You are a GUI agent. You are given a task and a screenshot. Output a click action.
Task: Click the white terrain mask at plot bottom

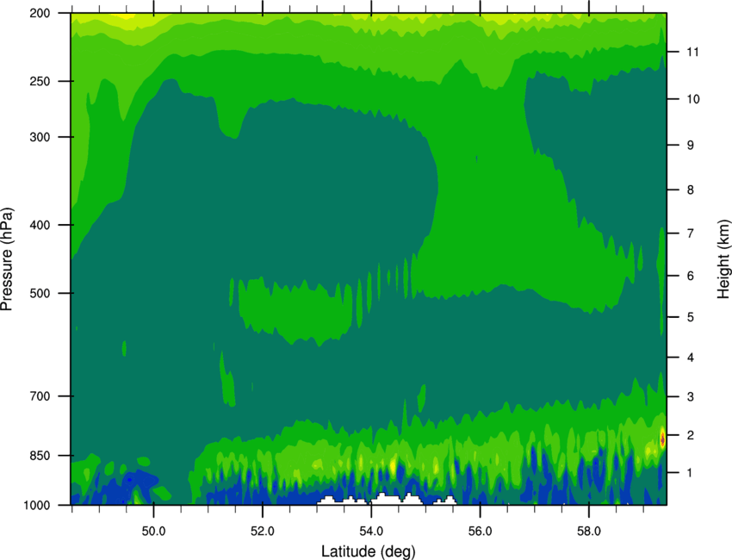pyautogui.click(x=387, y=499)
